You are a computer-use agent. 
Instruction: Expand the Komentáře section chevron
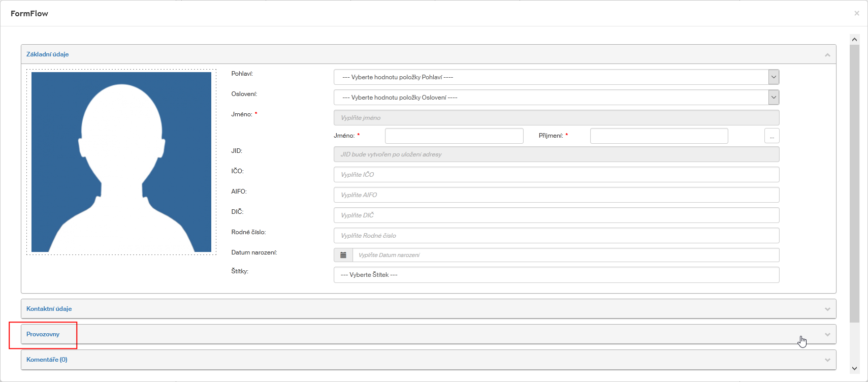pos(827,360)
